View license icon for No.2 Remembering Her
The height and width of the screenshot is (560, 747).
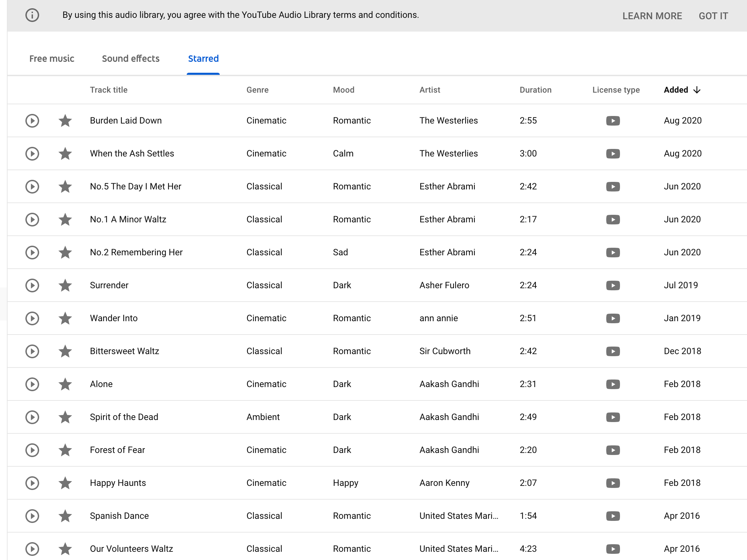(613, 253)
